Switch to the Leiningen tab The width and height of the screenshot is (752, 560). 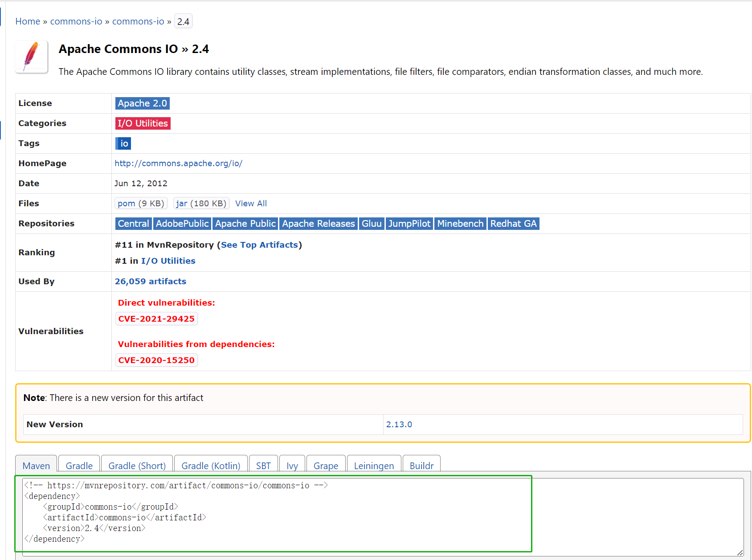[374, 466]
